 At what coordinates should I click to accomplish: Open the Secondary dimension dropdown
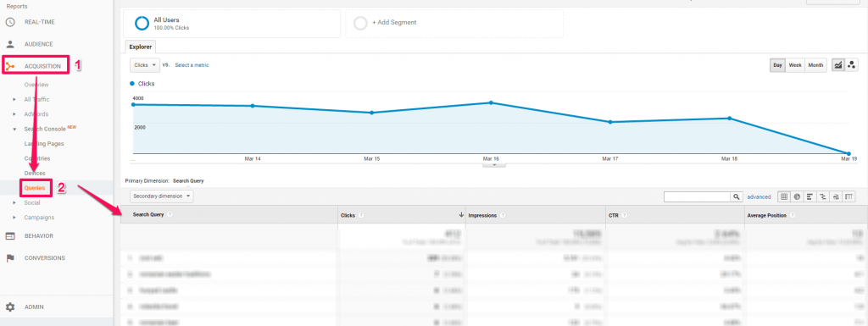[162, 196]
